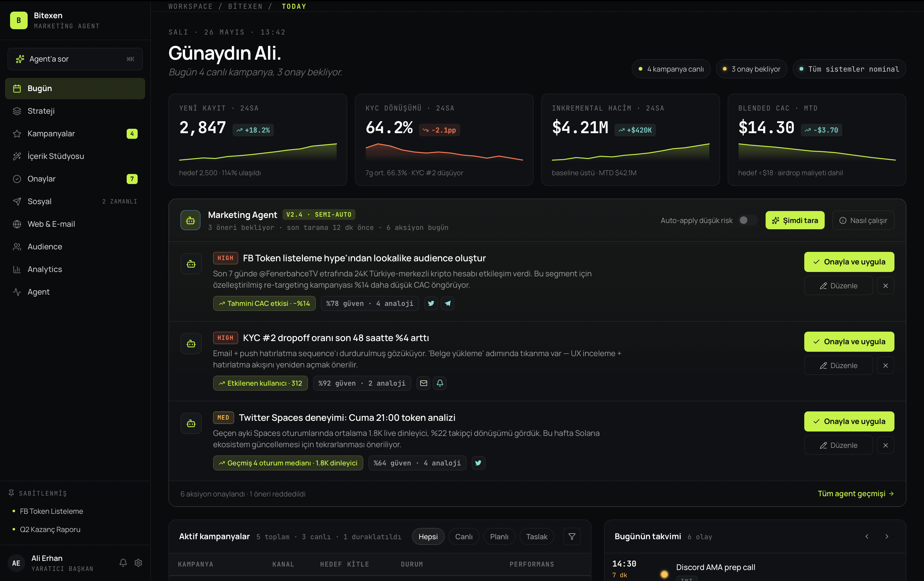Approve FB Token listeleme suggestion with Onayla ve uygula
The image size is (924, 581).
[849, 262]
